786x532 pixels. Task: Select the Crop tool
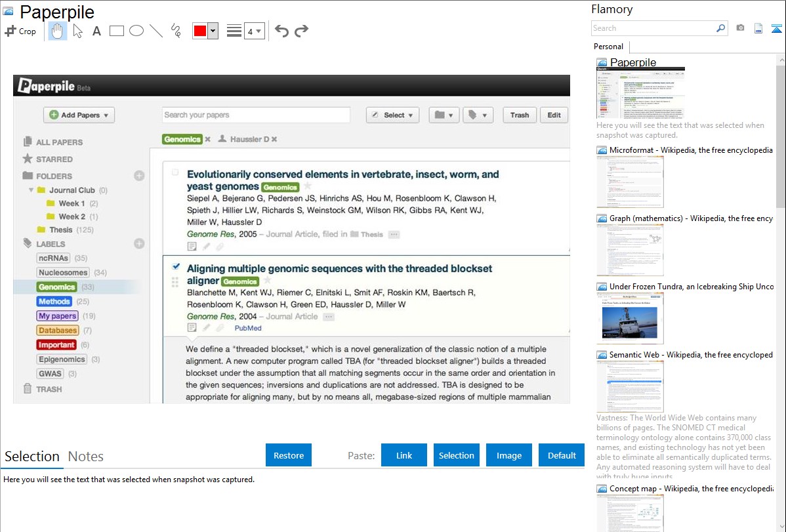point(20,31)
